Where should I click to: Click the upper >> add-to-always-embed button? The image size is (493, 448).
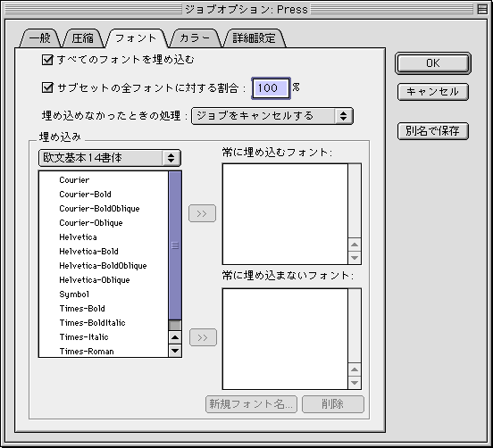click(202, 213)
